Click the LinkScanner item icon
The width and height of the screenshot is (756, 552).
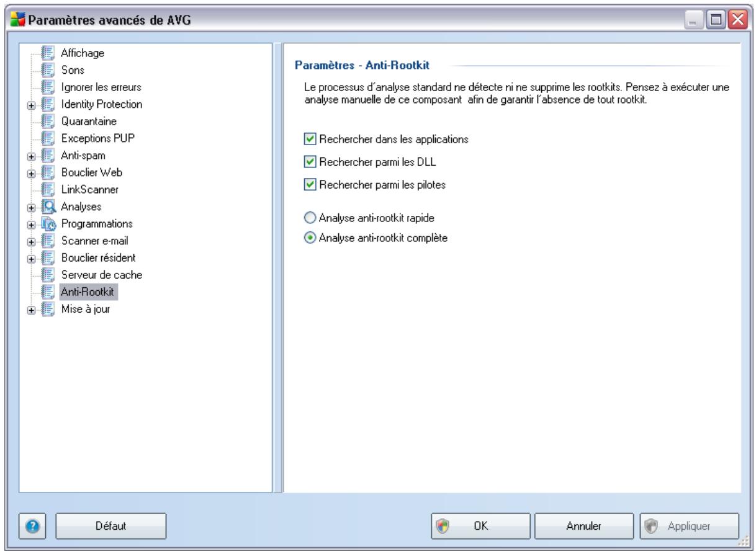48,189
